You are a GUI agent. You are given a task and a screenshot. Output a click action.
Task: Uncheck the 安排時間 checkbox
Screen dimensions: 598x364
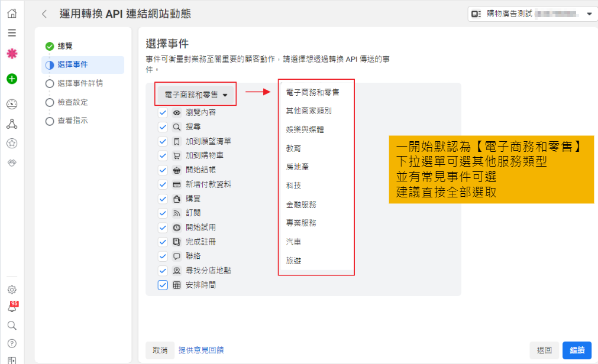pos(163,285)
